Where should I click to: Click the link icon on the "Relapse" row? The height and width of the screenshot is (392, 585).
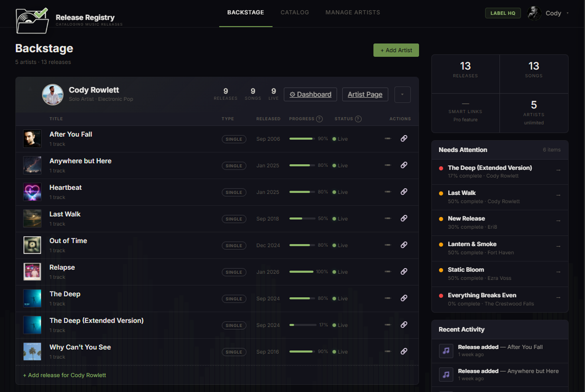[404, 271]
